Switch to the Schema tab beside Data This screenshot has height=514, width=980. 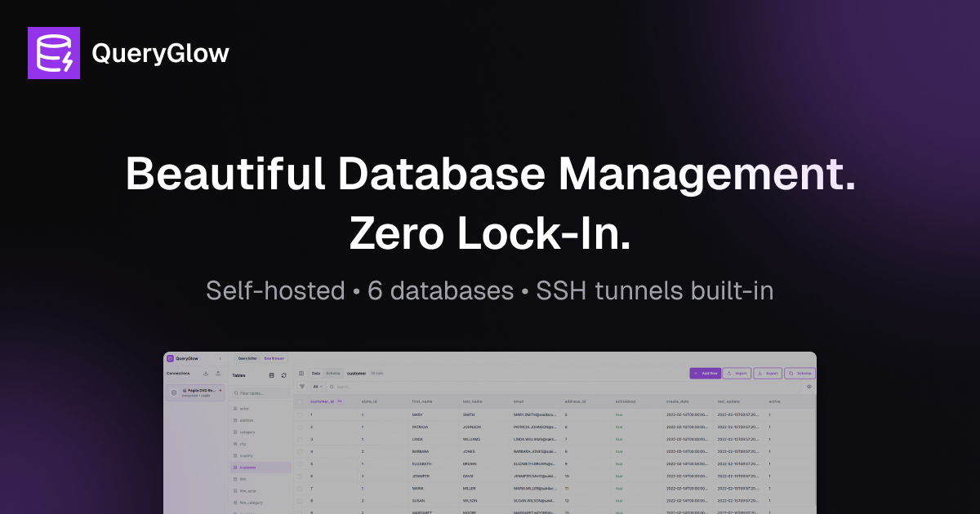pyautogui.click(x=333, y=373)
